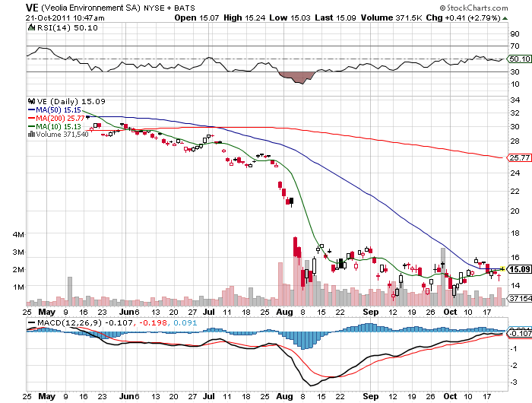The width and height of the screenshot is (532, 403).
Task: Click the MA(50) 15.15 legend label
Action: click(x=59, y=110)
